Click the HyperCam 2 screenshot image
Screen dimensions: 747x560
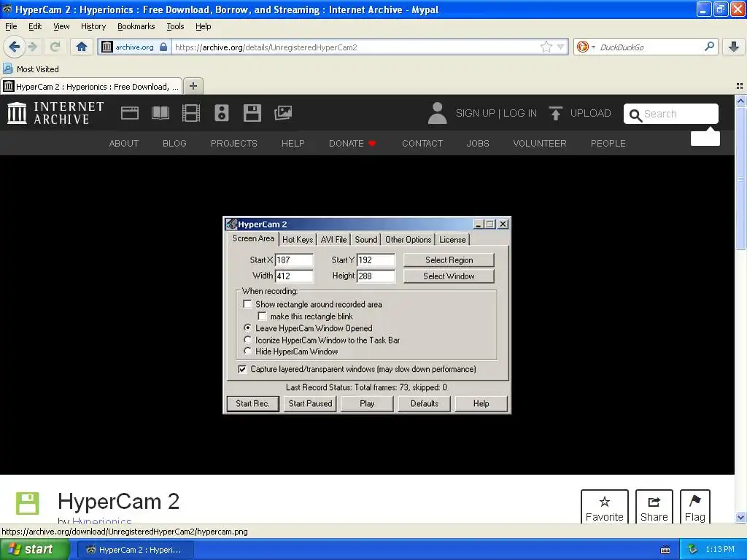[367, 315]
